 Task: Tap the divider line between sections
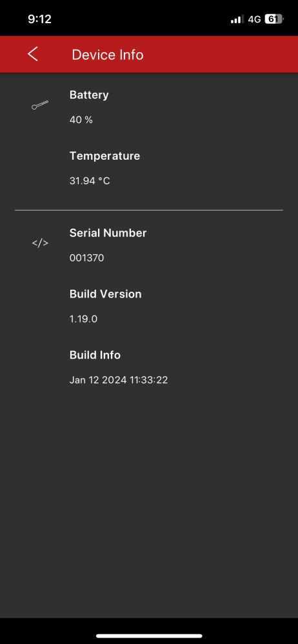[149, 211]
